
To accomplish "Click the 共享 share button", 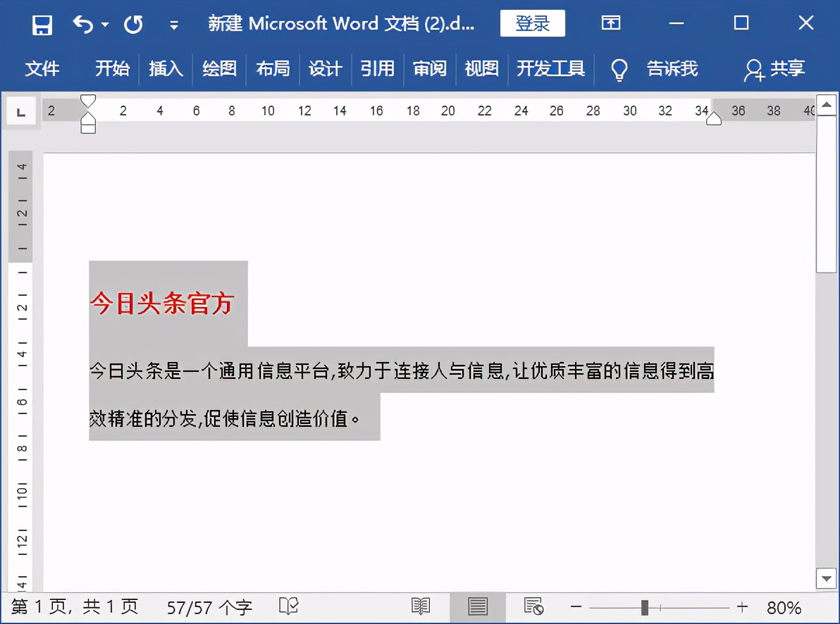I will [774, 70].
